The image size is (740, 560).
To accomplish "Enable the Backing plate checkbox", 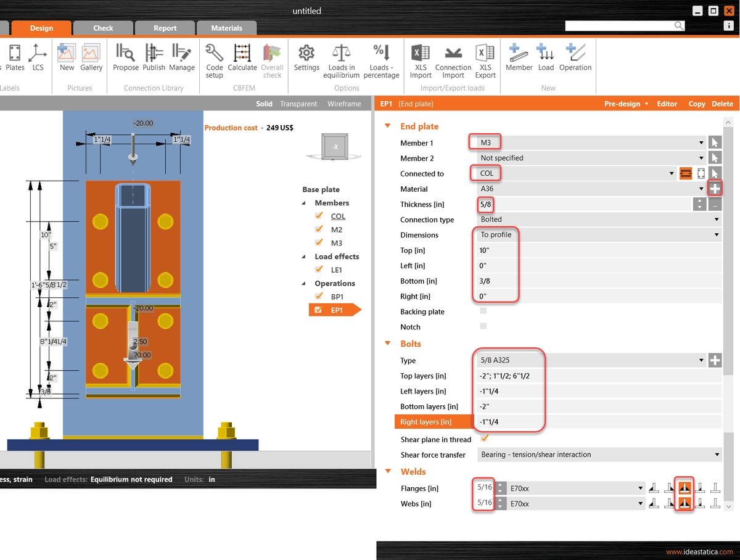I will click(x=483, y=311).
